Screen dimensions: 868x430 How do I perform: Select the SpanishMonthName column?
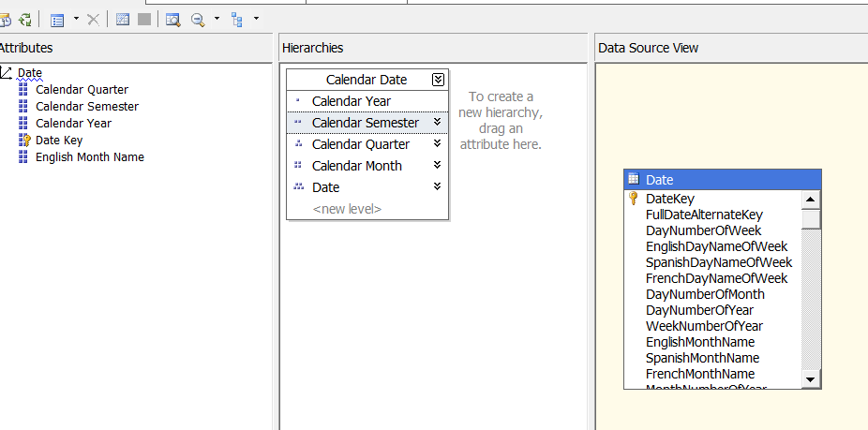(702, 358)
